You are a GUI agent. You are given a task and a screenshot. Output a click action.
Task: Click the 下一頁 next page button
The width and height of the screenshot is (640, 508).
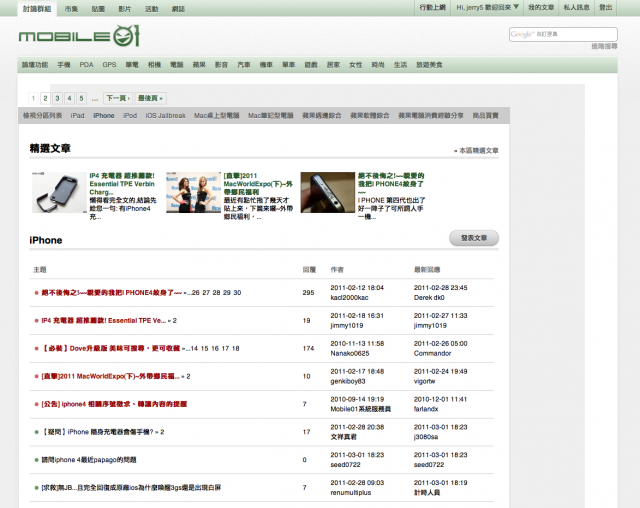pyautogui.click(x=118, y=98)
